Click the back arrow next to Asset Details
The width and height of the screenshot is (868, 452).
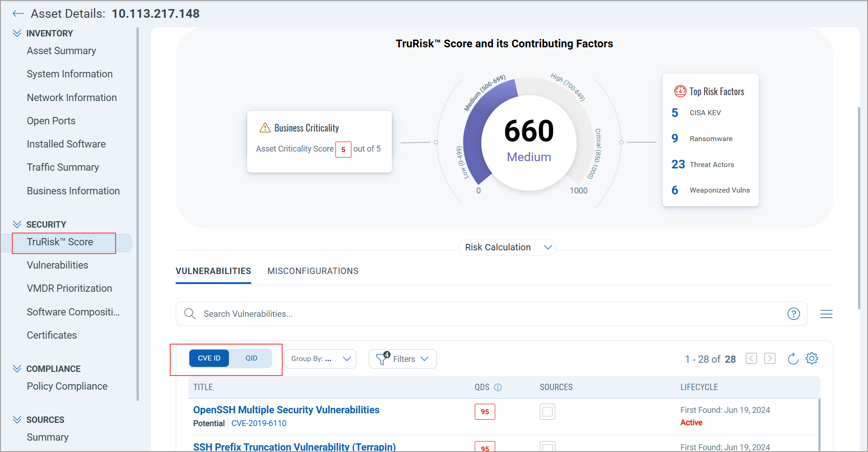tap(18, 14)
